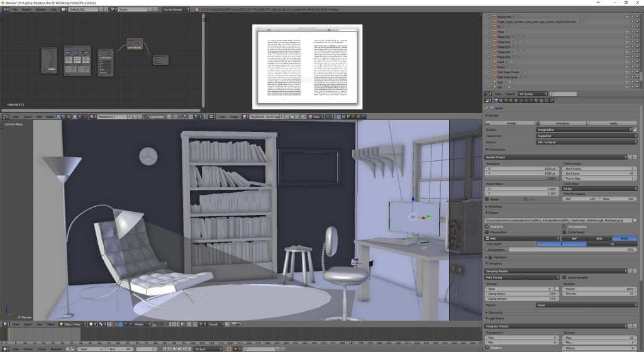
Task: Enable the Placeholders checkbox
Action: pyautogui.click(x=488, y=232)
